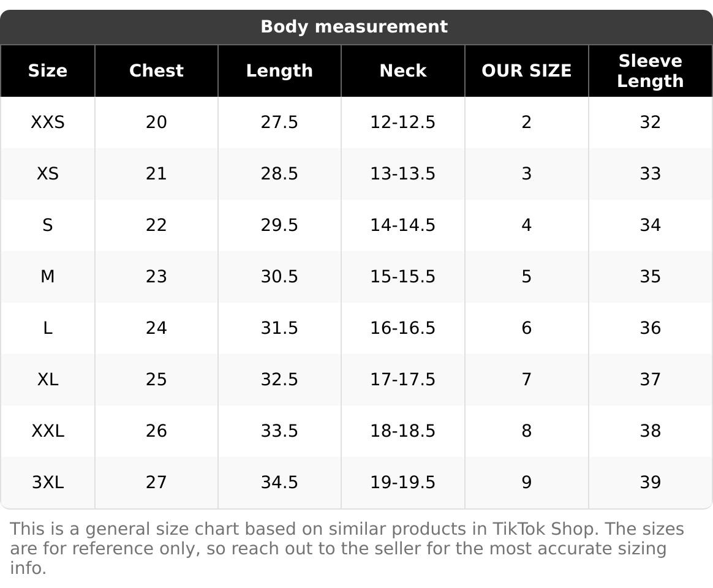Select the Size column header
713x588 pixels.
click(x=48, y=71)
